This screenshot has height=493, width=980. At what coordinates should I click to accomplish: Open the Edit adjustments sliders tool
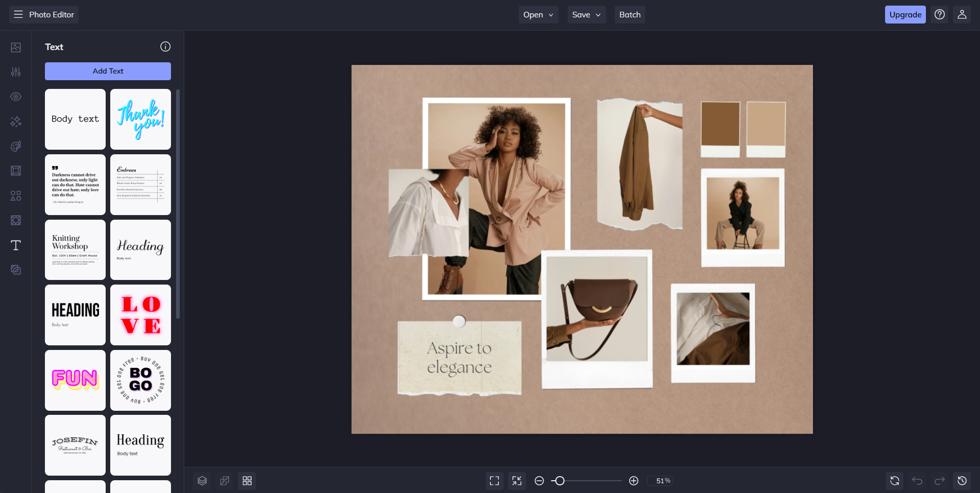(16, 72)
